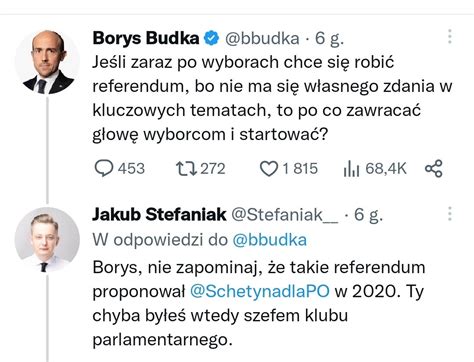This screenshot has width=474, height=362.
Task: Open the @Stefaniak__ handle
Action: pos(285,215)
